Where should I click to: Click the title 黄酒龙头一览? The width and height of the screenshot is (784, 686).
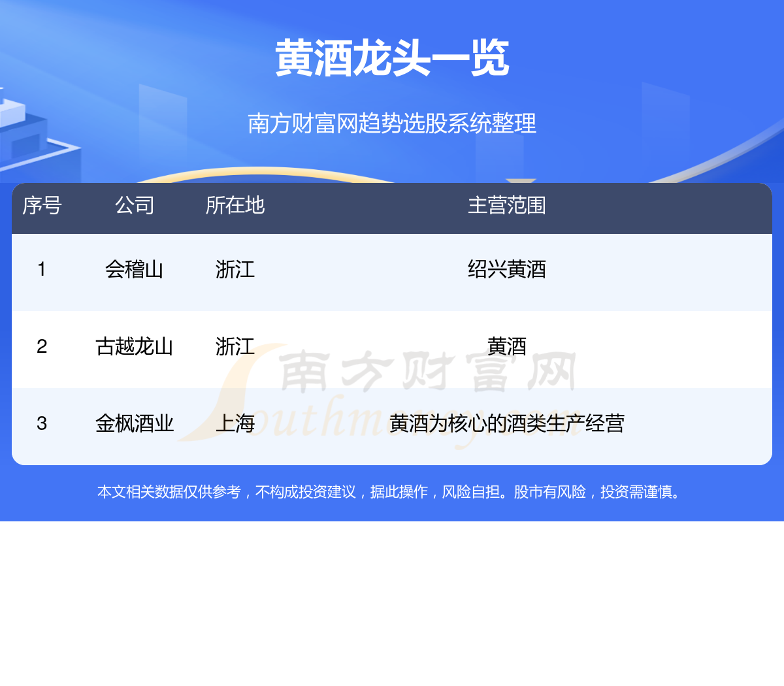(392, 58)
